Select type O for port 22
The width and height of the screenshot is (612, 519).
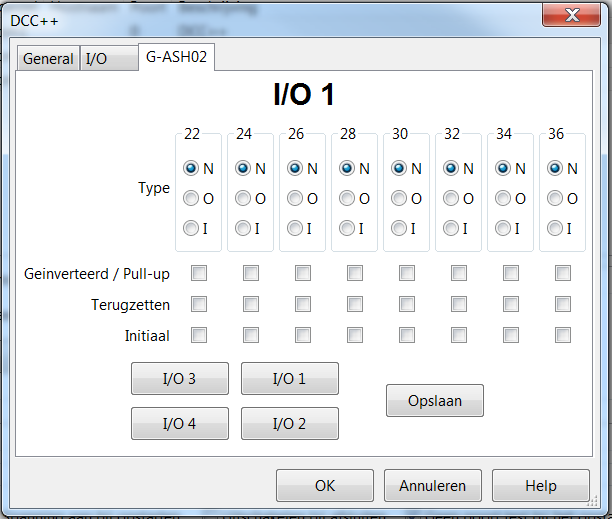[x=191, y=199]
